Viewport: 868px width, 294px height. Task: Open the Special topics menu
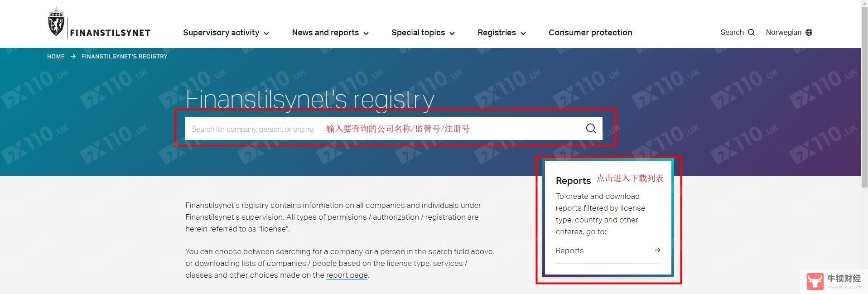(423, 33)
